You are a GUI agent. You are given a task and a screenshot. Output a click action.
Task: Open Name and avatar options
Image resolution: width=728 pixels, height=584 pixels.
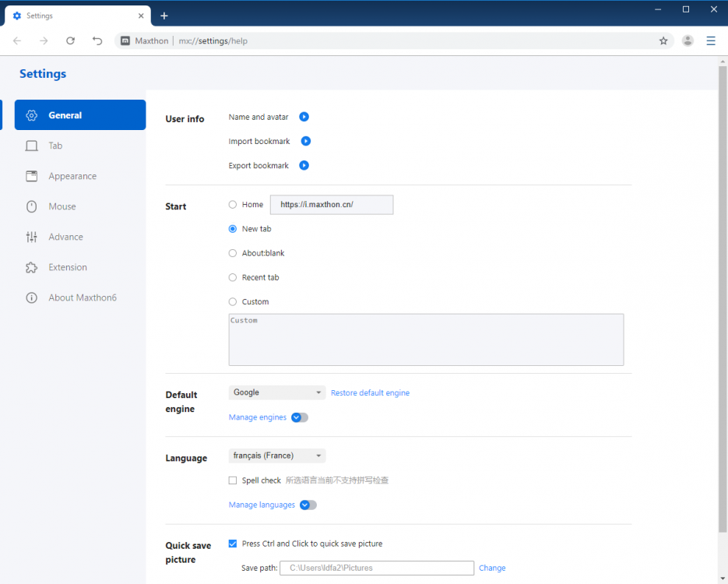[x=304, y=116]
